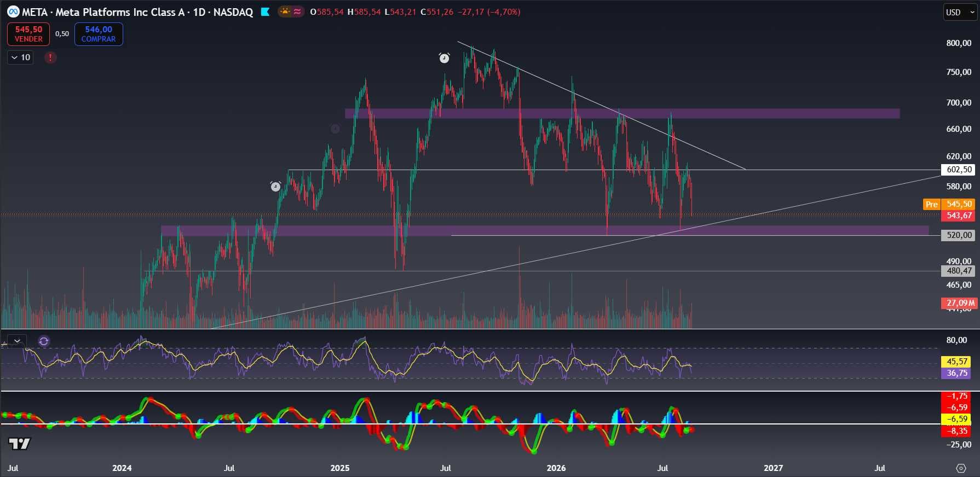Click the open value O585,54
Image resolution: width=980 pixels, height=477 pixels.
[x=327, y=11]
